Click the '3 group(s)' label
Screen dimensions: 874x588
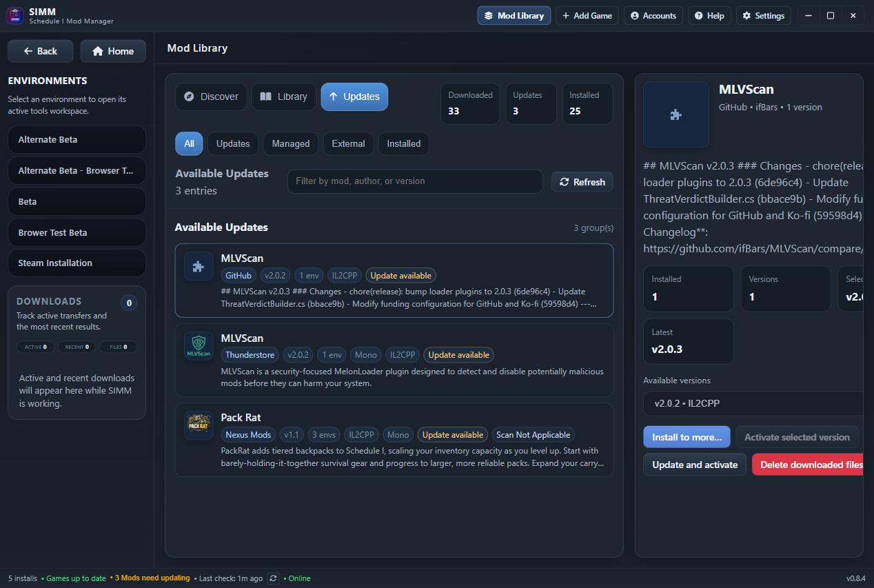tap(593, 227)
